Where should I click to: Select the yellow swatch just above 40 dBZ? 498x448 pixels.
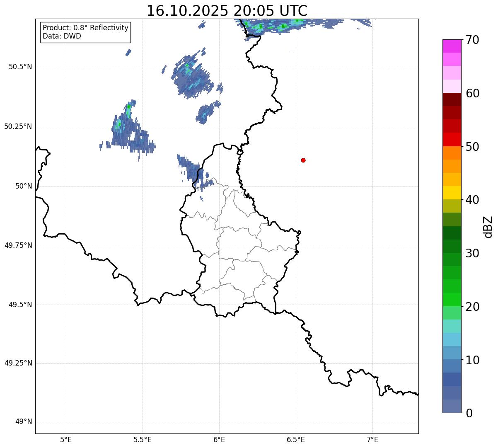tap(451, 193)
